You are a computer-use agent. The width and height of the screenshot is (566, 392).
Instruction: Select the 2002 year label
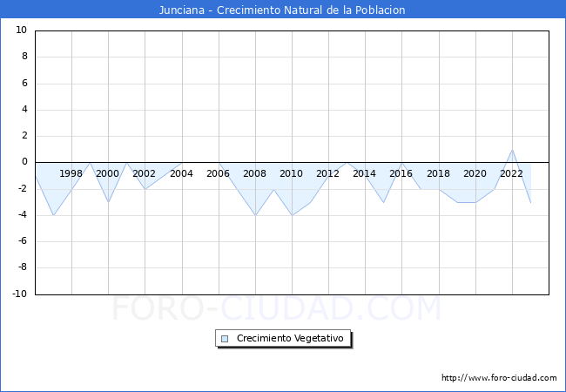tap(144, 173)
